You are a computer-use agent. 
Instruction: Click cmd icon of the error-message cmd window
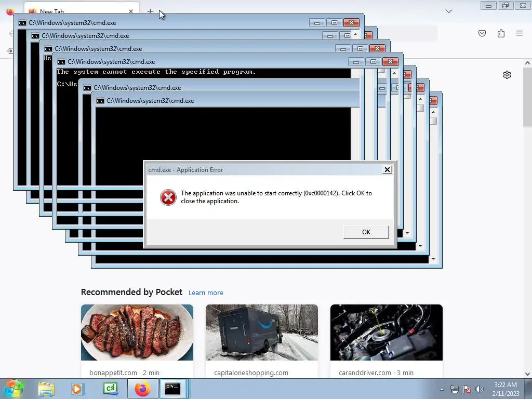point(61,62)
